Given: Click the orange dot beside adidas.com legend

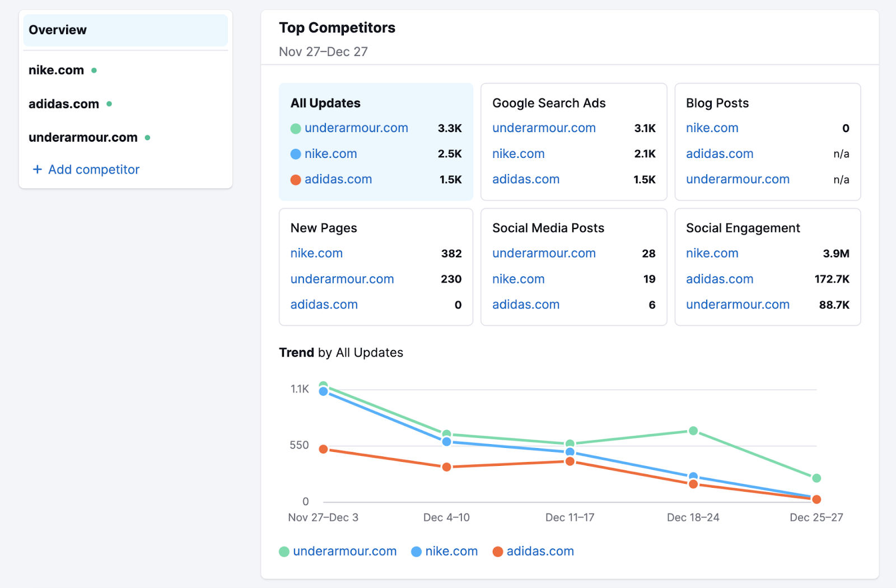Looking at the screenshot, I should 498,551.
